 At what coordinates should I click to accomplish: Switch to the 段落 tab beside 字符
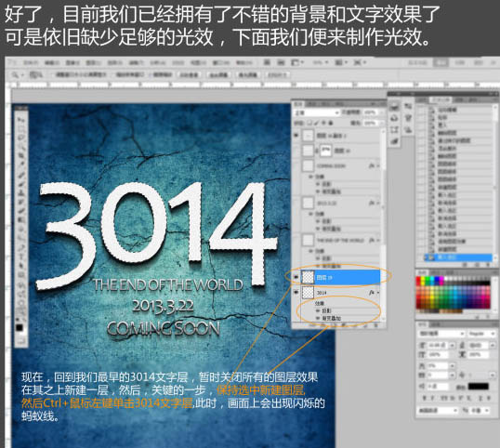436,324
